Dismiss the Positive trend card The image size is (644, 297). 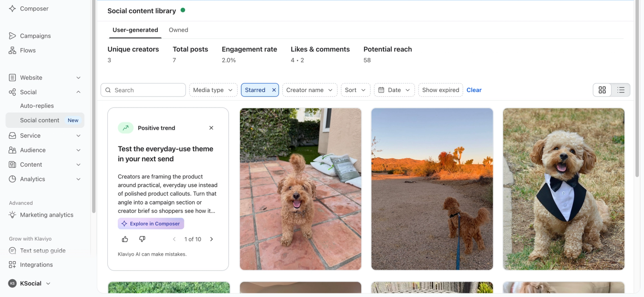[211, 128]
